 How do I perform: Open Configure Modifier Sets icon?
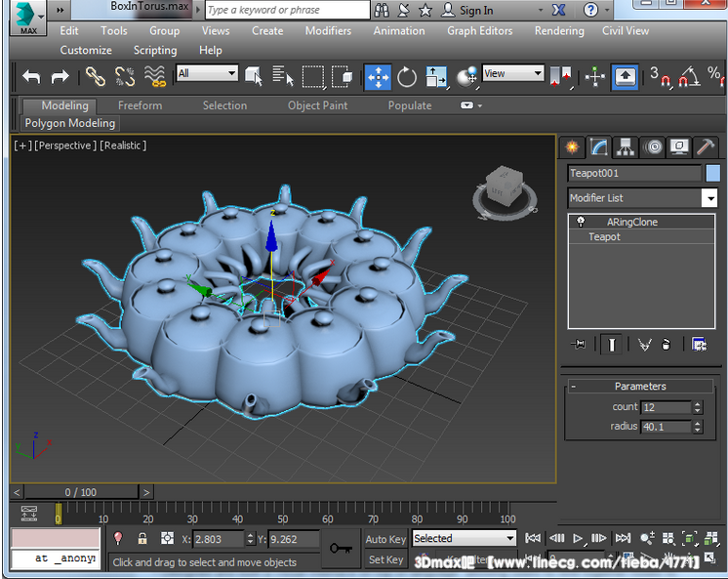click(700, 345)
